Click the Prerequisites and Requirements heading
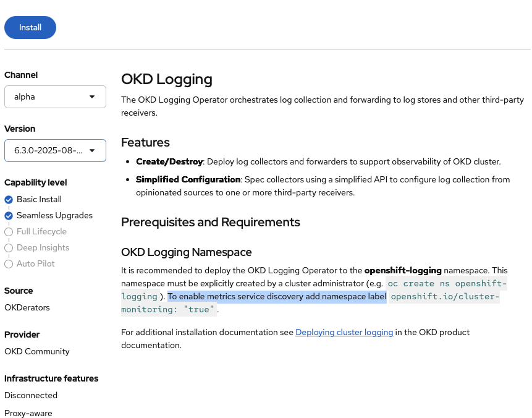 [210, 222]
